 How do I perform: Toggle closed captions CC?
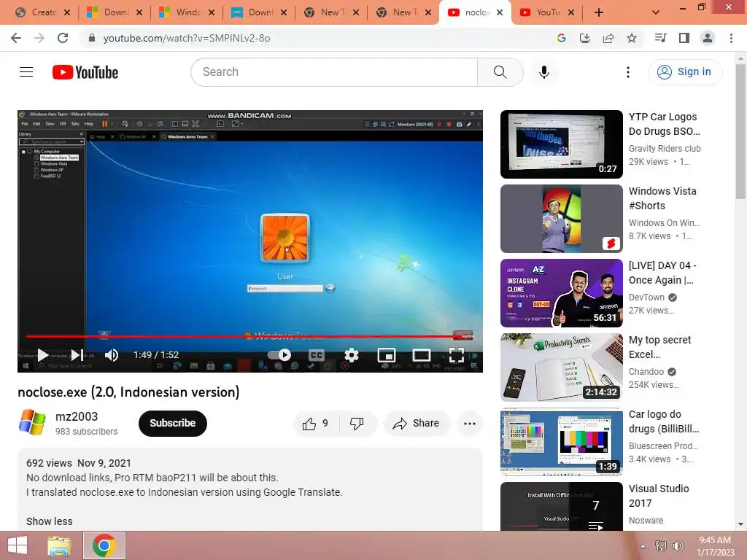pyautogui.click(x=317, y=355)
